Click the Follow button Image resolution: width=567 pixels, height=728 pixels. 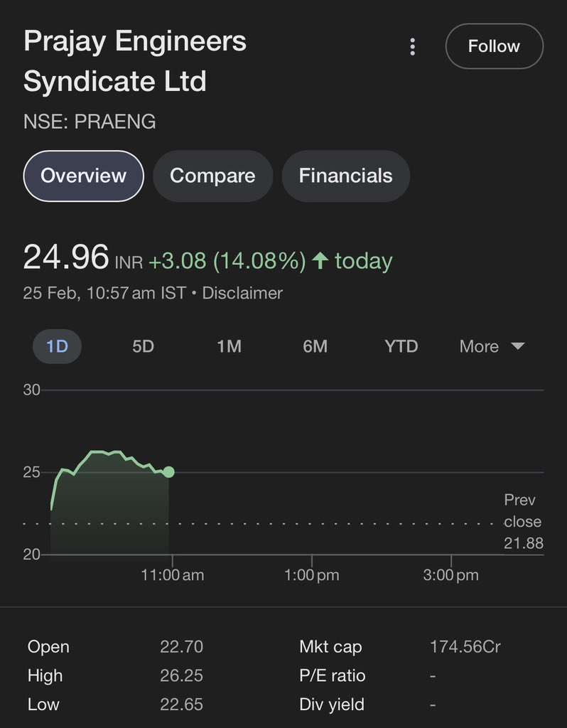494,46
